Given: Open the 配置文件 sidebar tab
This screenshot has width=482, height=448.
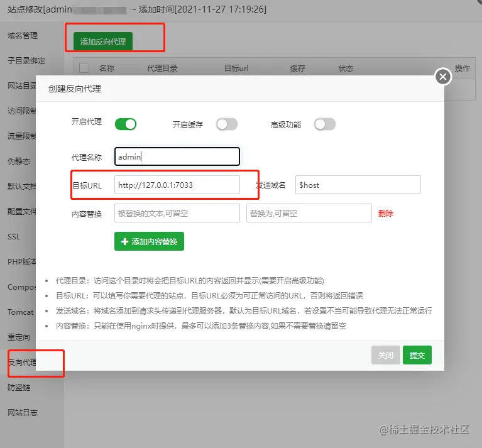Looking at the screenshot, I should tap(21, 211).
